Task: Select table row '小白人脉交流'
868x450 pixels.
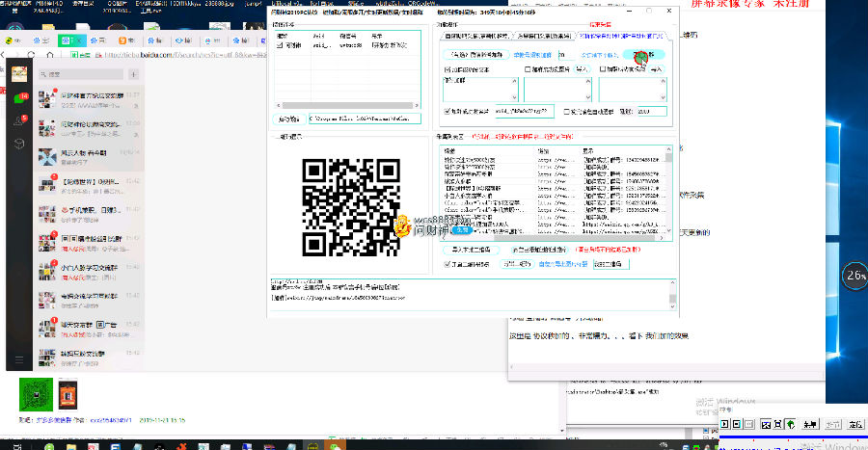Action: pyautogui.click(x=554, y=196)
